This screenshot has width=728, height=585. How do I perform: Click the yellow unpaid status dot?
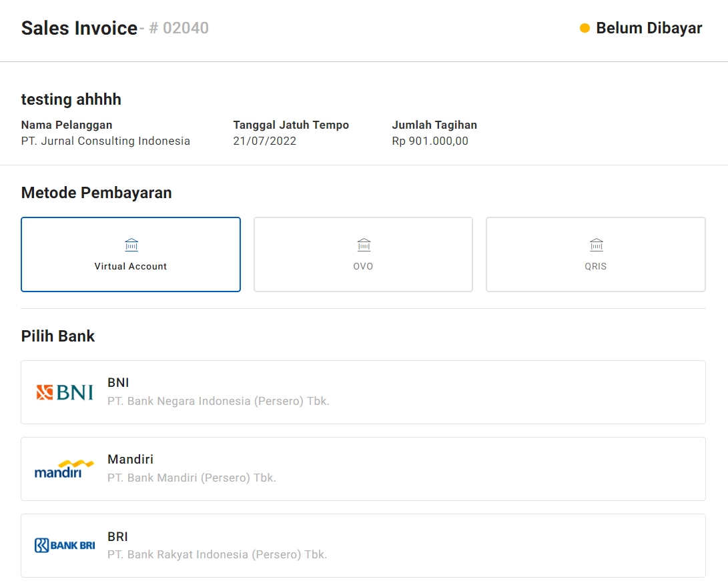(x=585, y=28)
